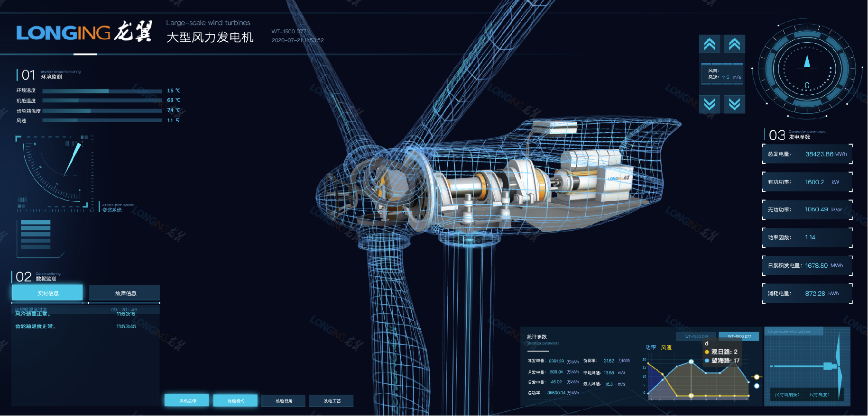The image size is (868, 416).
Task: Click the 发电工艺 generation process button
Action: click(x=332, y=400)
